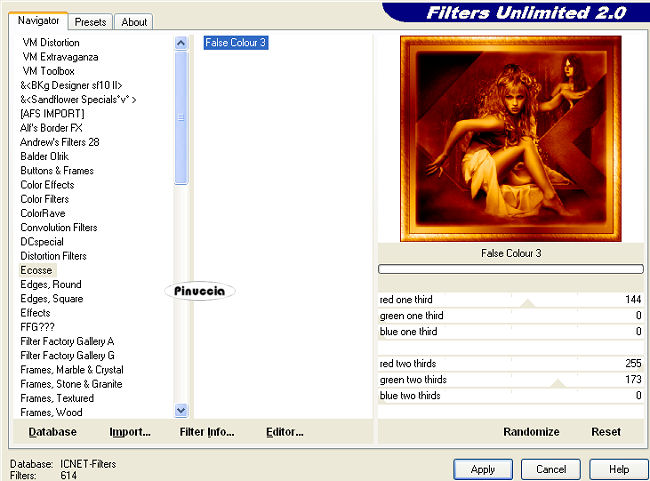Select Filter Factory Gallery G
Image resolution: width=650 pixels, height=481 pixels.
(x=67, y=355)
